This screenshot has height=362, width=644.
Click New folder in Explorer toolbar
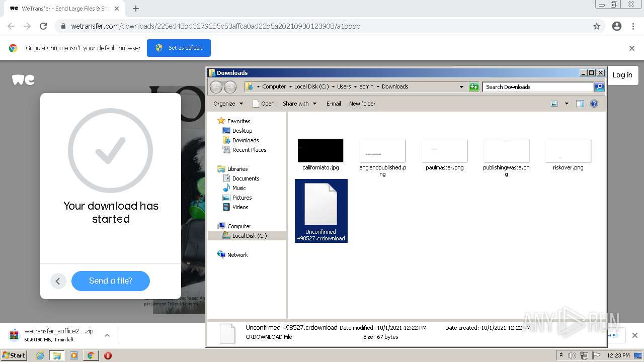(362, 104)
